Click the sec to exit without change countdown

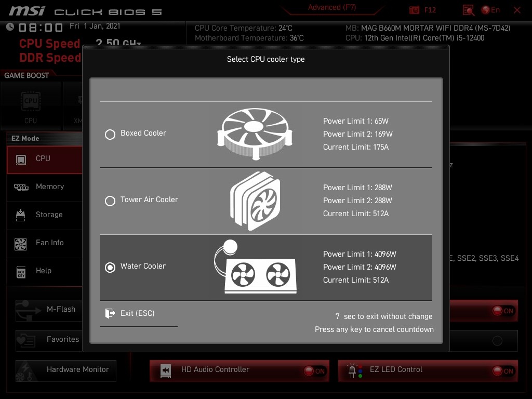384,316
